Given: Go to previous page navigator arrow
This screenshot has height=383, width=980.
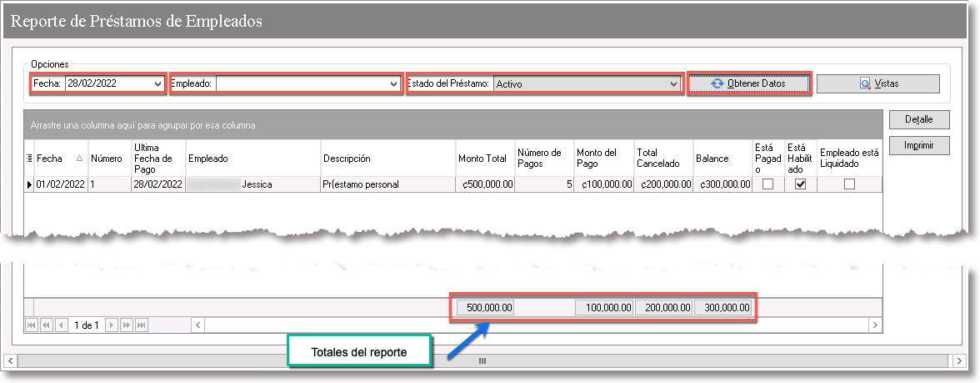Looking at the screenshot, I should tap(47, 325).
